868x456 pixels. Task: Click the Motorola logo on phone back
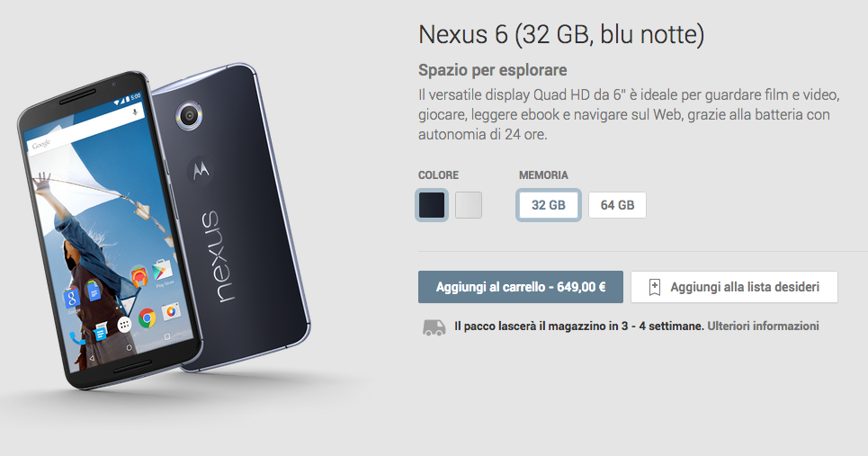(201, 170)
